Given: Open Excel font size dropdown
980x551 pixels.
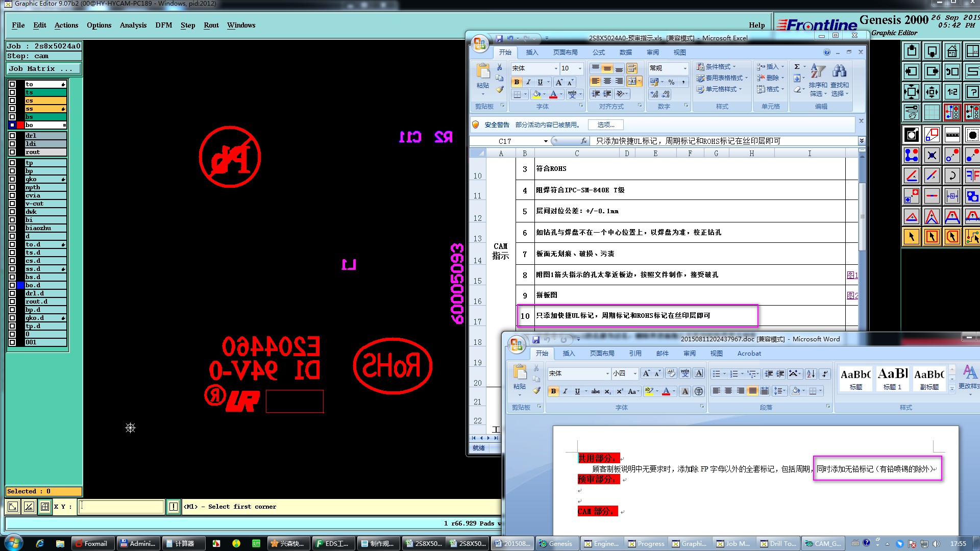Looking at the screenshot, I should (x=580, y=68).
